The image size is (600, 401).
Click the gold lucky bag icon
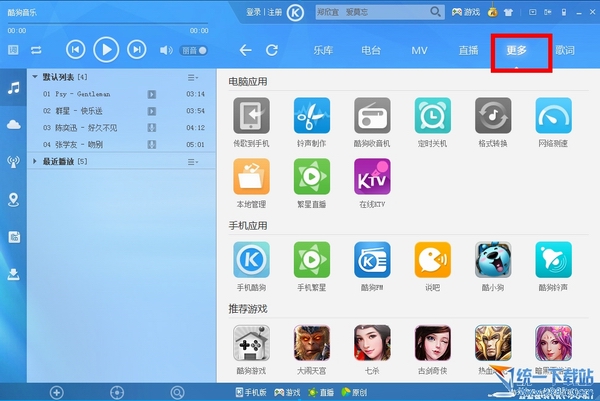tap(492, 12)
